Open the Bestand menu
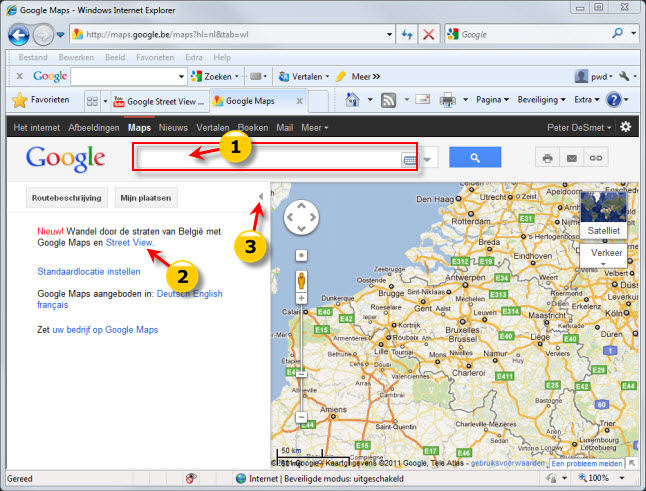This screenshot has width=646, height=491. click(x=33, y=57)
